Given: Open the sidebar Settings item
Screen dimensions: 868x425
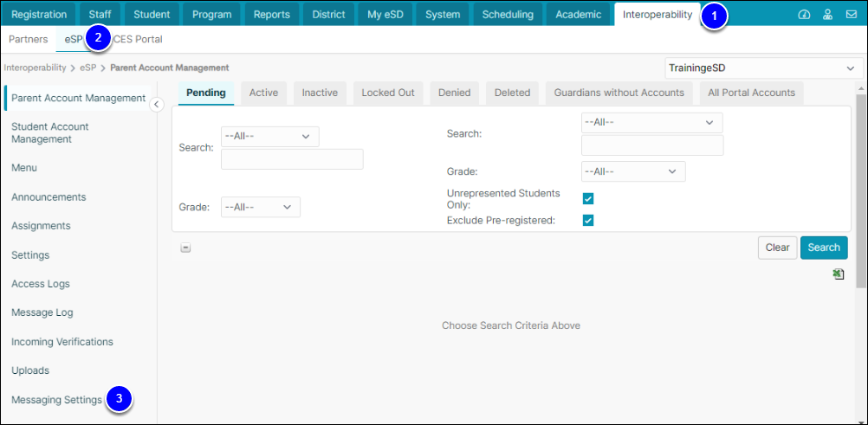Looking at the screenshot, I should pos(30,255).
